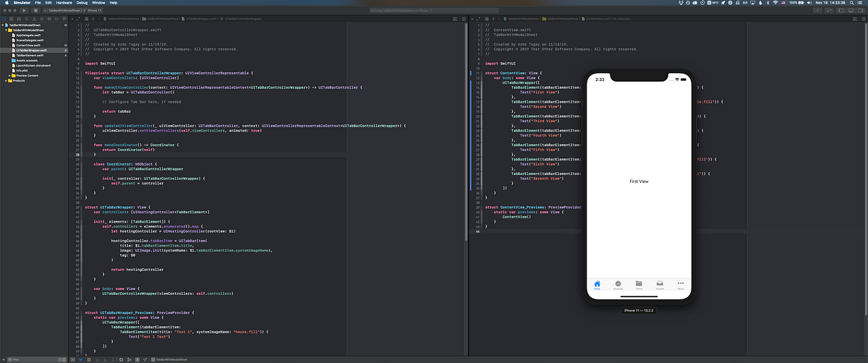Click First View text in simulator
The image size is (868, 363).
(639, 181)
